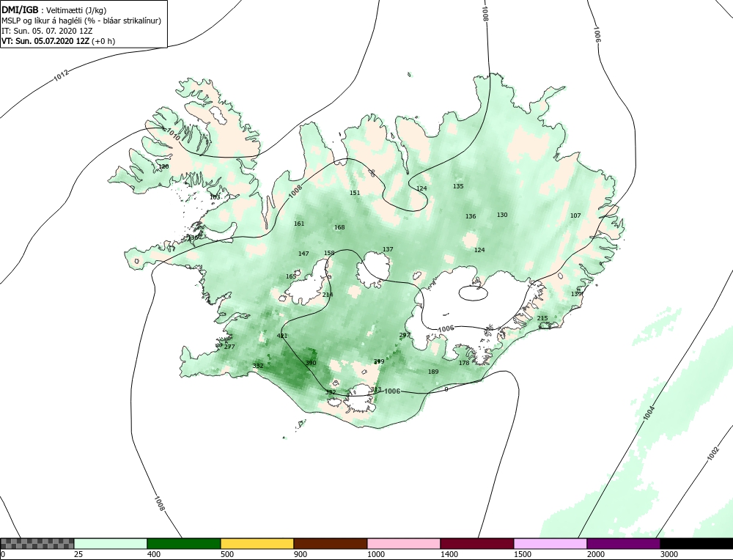The width and height of the screenshot is (733, 560).
Task: Click the map value 107
Action: tap(575, 215)
